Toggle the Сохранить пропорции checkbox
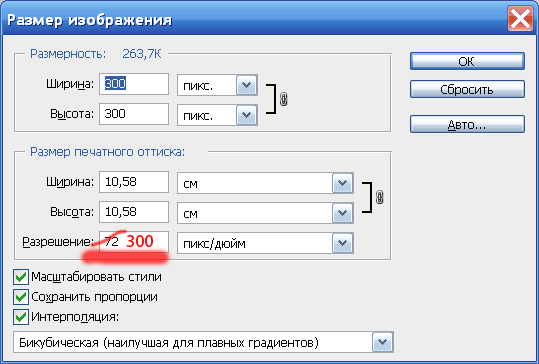The height and width of the screenshot is (364, 539). coord(21,297)
